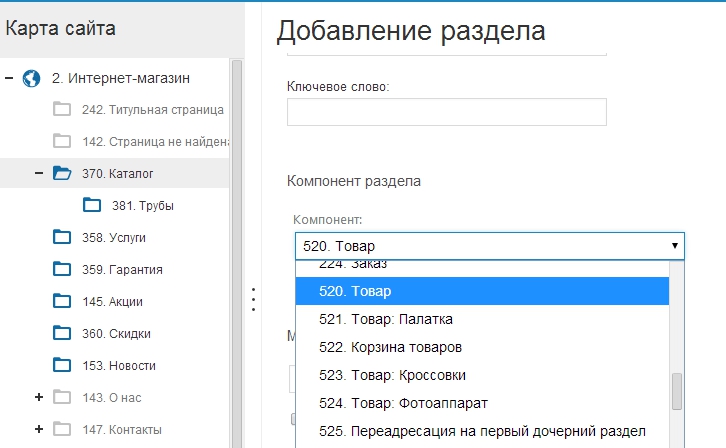Click the globe icon of Интернет-магазин
Image resolution: width=726 pixels, height=448 pixels.
(x=31, y=78)
